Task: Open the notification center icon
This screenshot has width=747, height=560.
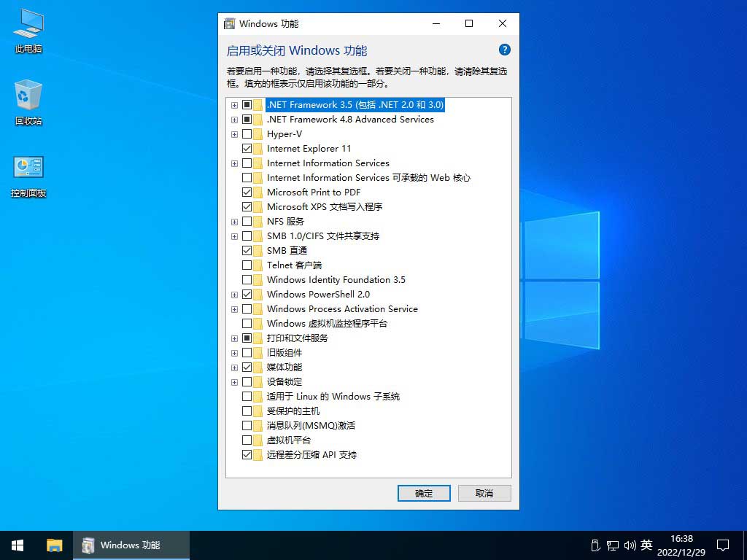Action: point(722,545)
